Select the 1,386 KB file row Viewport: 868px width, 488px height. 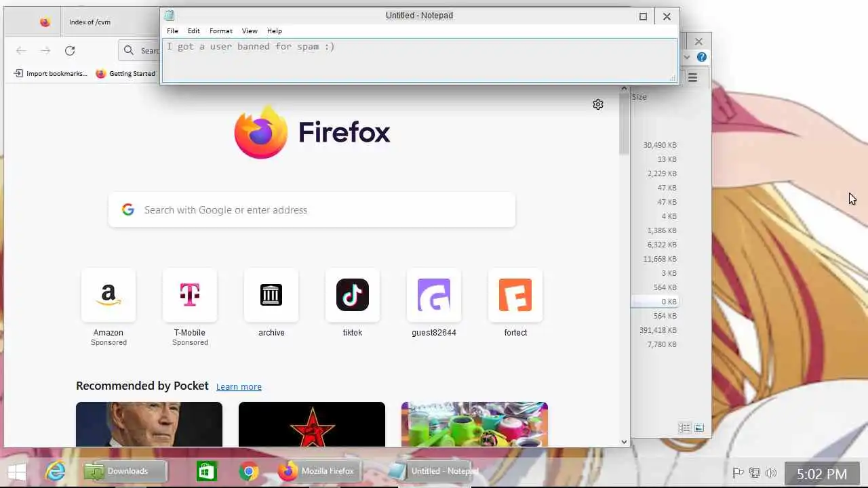click(x=655, y=230)
